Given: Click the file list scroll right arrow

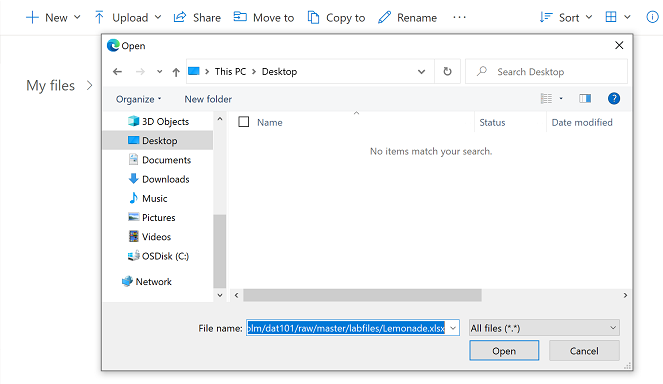Looking at the screenshot, I should tap(625, 295).
